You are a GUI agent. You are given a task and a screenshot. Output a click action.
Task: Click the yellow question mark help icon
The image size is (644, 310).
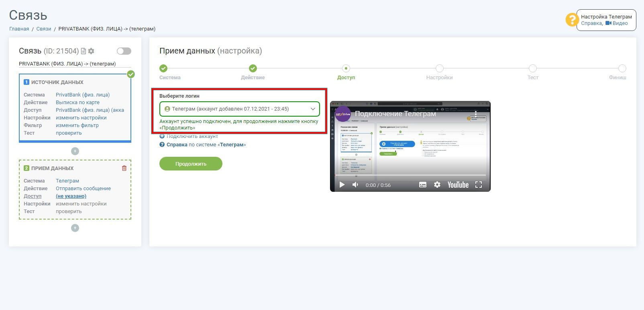(572, 20)
